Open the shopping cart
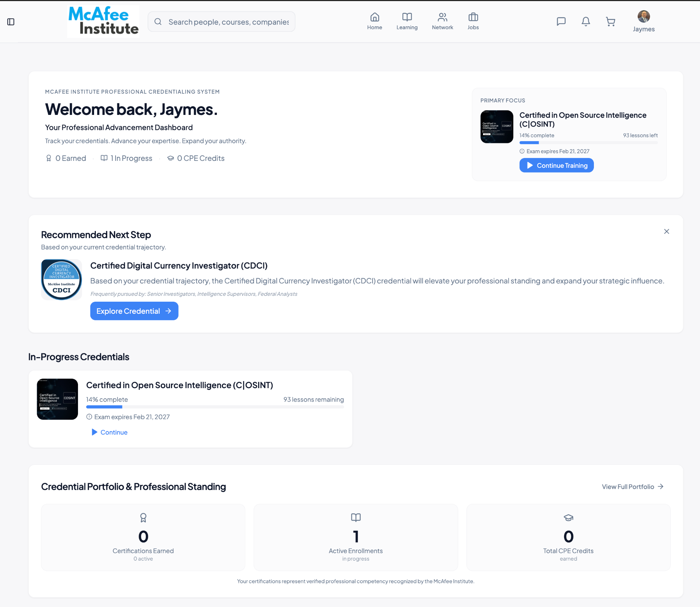The height and width of the screenshot is (607, 700). [610, 22]
